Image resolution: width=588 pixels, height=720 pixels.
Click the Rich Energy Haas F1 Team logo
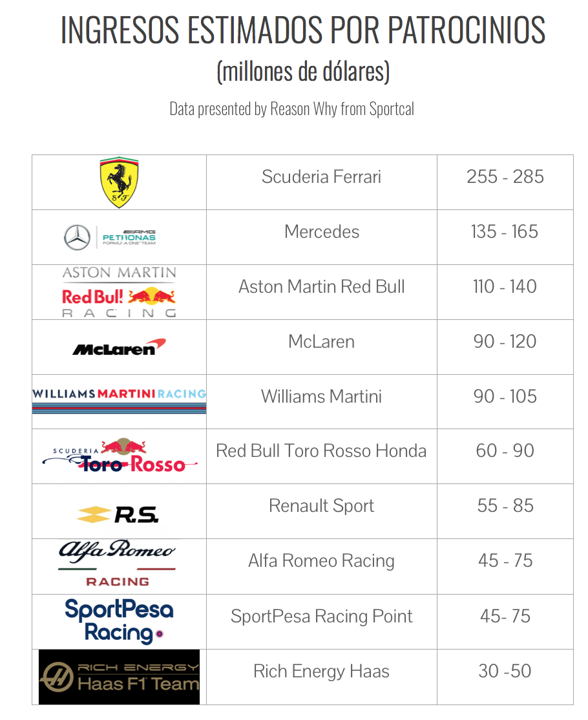point(120,677)
